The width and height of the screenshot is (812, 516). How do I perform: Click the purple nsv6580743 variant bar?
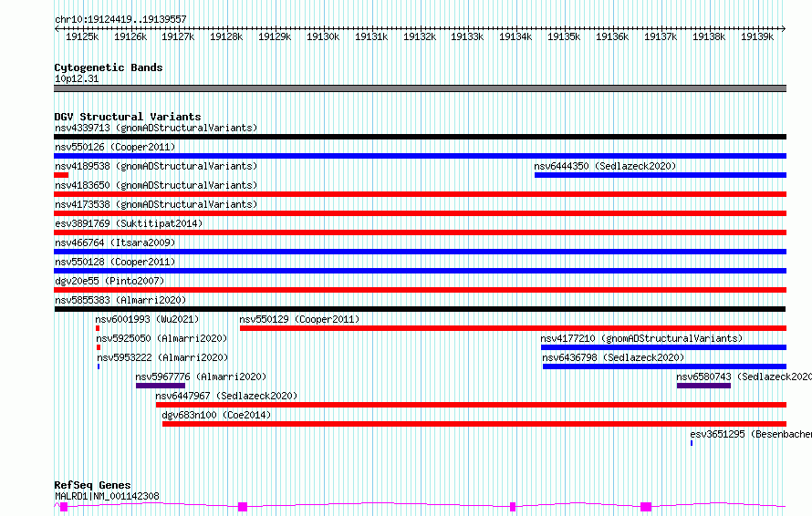coord(703,386)
